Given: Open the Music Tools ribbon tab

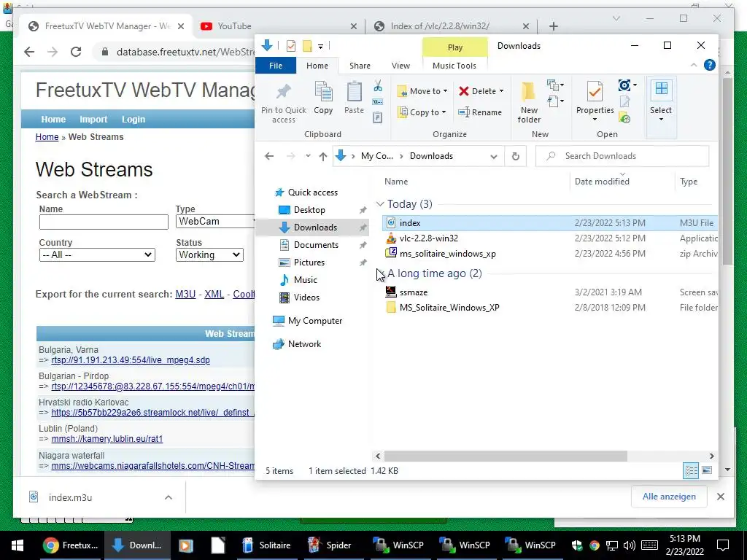Looking at the screenshot, I should [454, 66].
